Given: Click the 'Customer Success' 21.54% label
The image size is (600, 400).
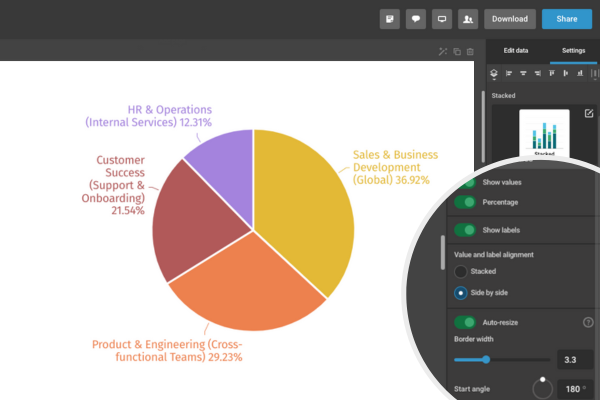Looking at the screenshot, I should (x=113, y=185).
